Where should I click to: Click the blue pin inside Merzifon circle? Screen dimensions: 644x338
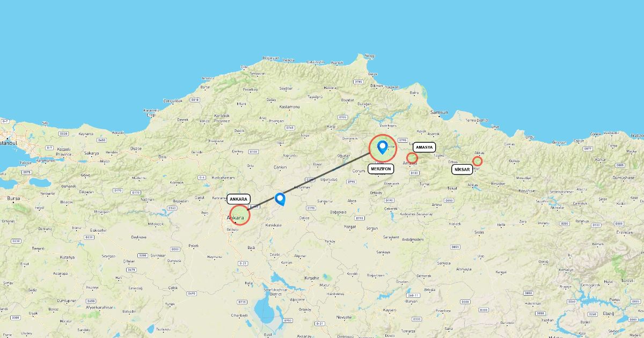(x=383, y=147)
